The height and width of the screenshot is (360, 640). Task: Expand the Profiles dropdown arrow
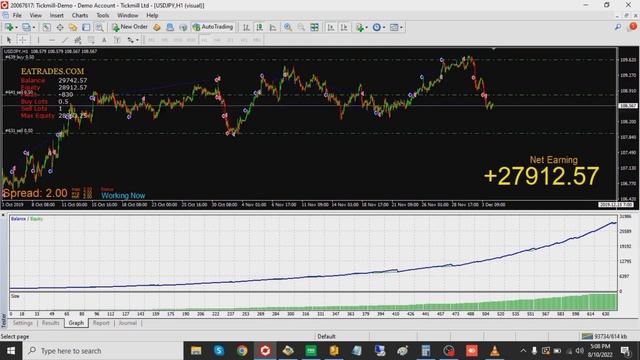pos(33,27)
